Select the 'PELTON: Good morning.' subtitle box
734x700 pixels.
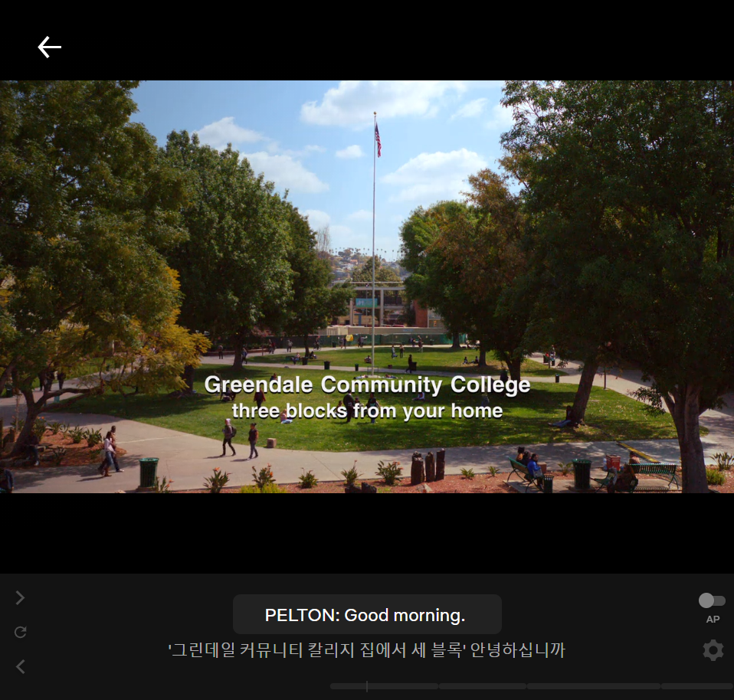pos(367,614)
